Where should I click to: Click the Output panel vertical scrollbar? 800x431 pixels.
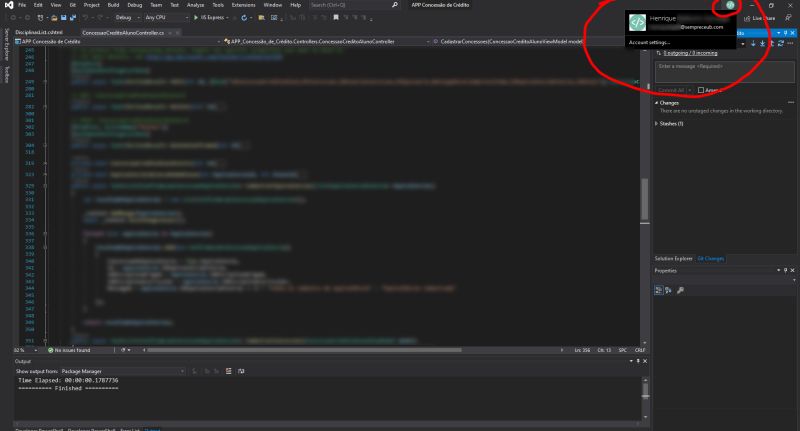click(x=645, y=391)
